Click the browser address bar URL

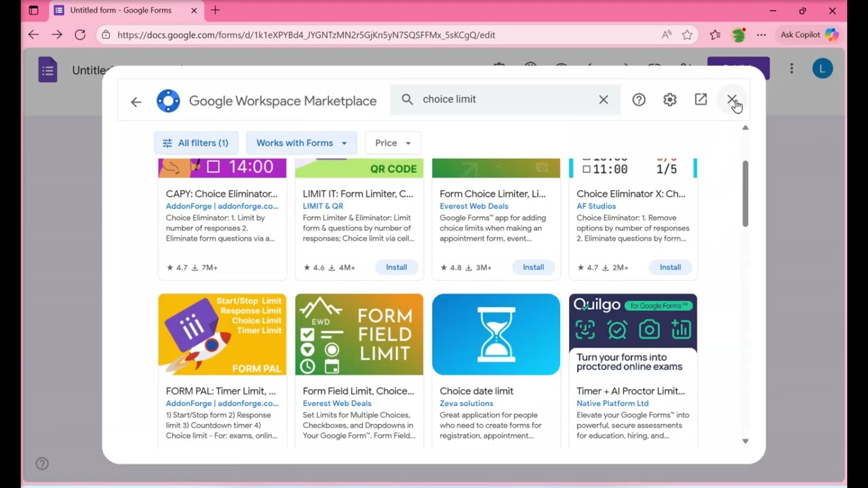click(x=306, y=35)
